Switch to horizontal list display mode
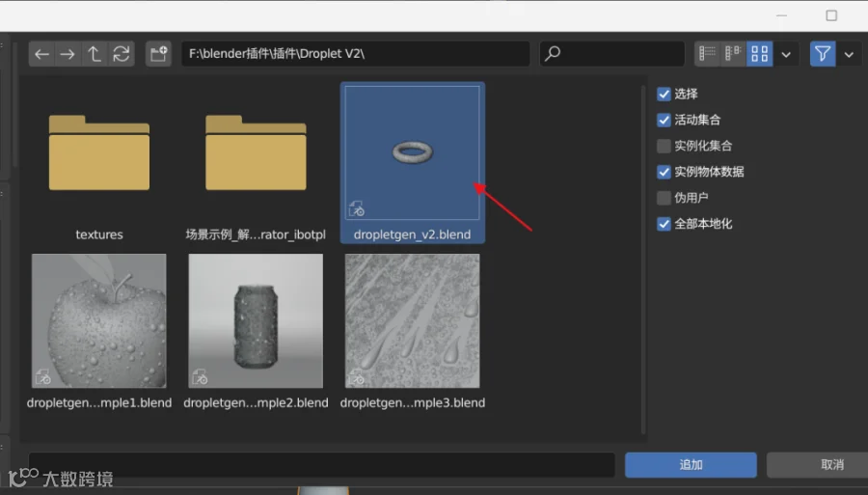The width and height of the screenshot is (868, 495). (733, 54)
